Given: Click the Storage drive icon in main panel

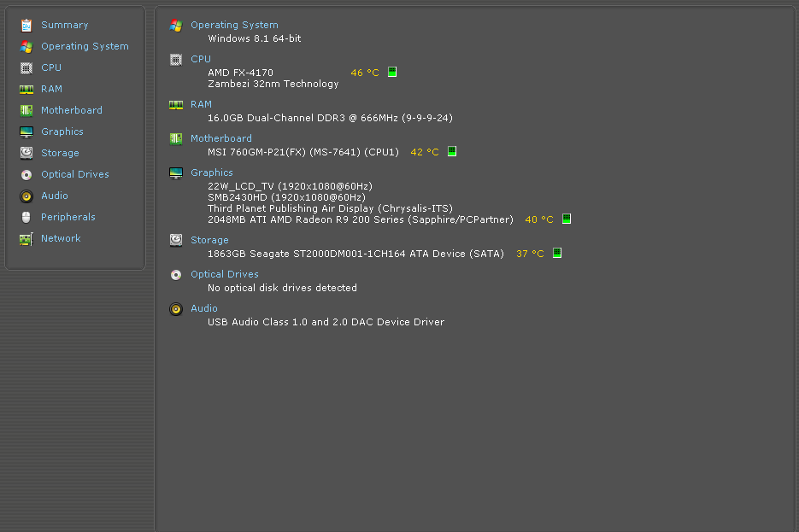Looking at the screenshot, I should [176, 240].
